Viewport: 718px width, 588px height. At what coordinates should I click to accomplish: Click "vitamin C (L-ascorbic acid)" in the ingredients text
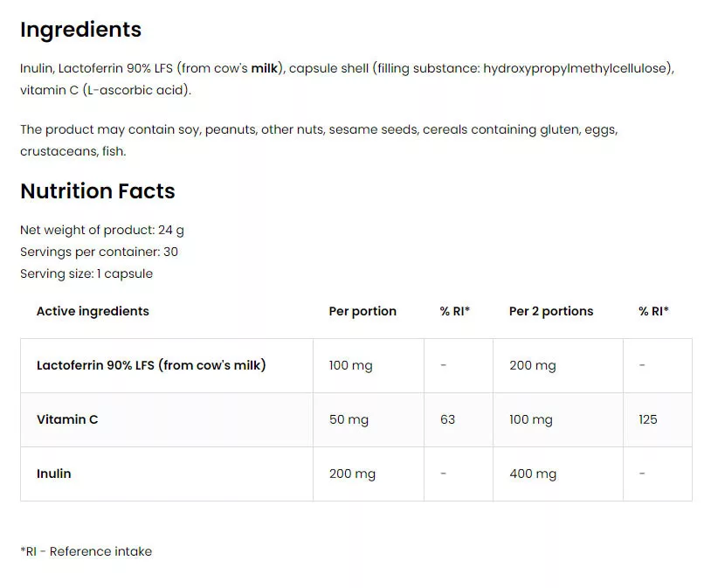pyautogui.click(x=105, y=90)
